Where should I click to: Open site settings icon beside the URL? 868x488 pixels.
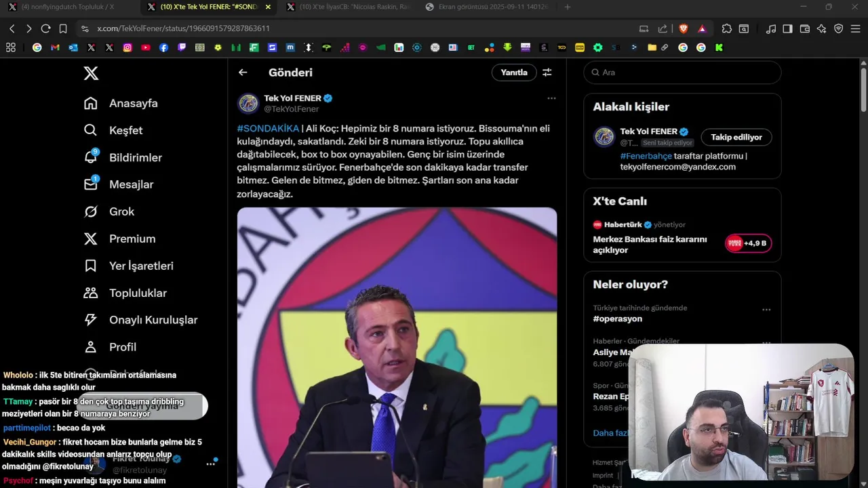click(x=85, y=28)
